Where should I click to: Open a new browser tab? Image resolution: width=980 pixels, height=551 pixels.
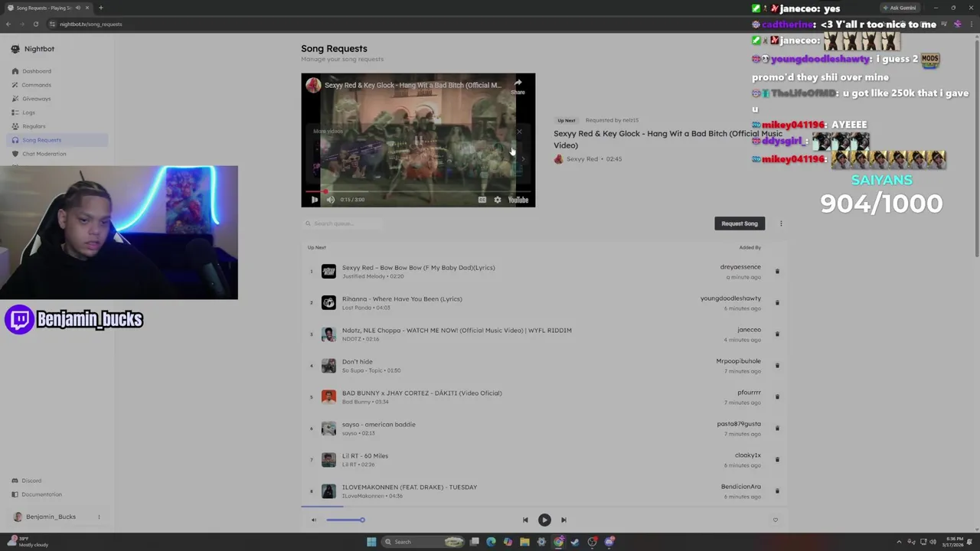100,8
